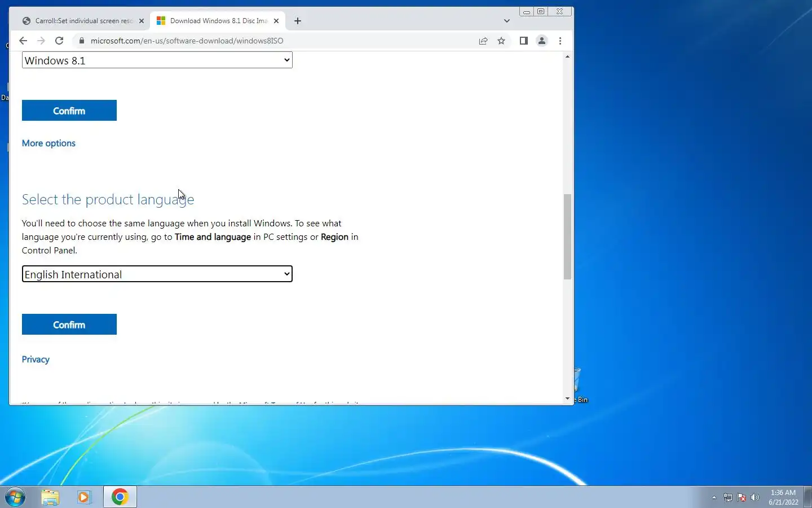Open the English International language dropdown

(157, 274)
